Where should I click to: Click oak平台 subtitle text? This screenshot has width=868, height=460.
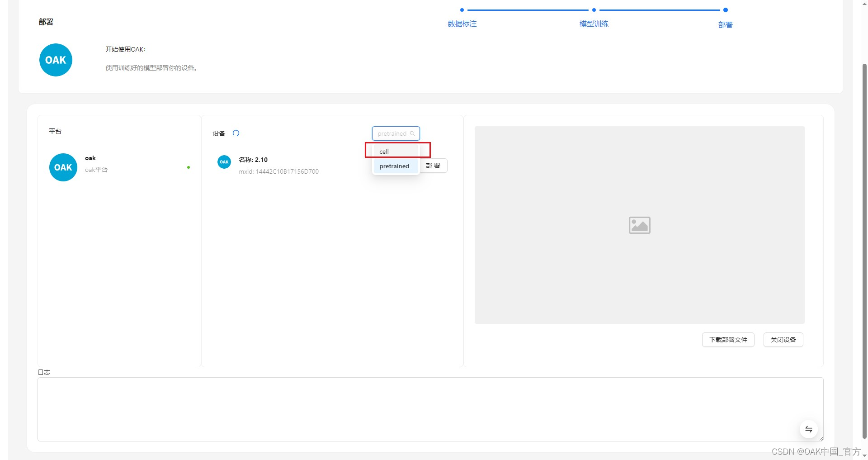click(96, 170)
